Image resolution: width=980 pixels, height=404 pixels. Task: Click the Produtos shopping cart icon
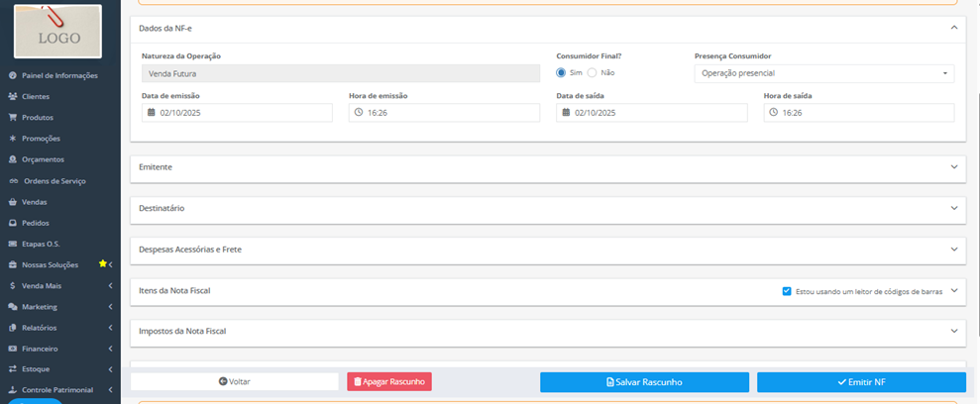pyautogui.click(x=13, y=117)
